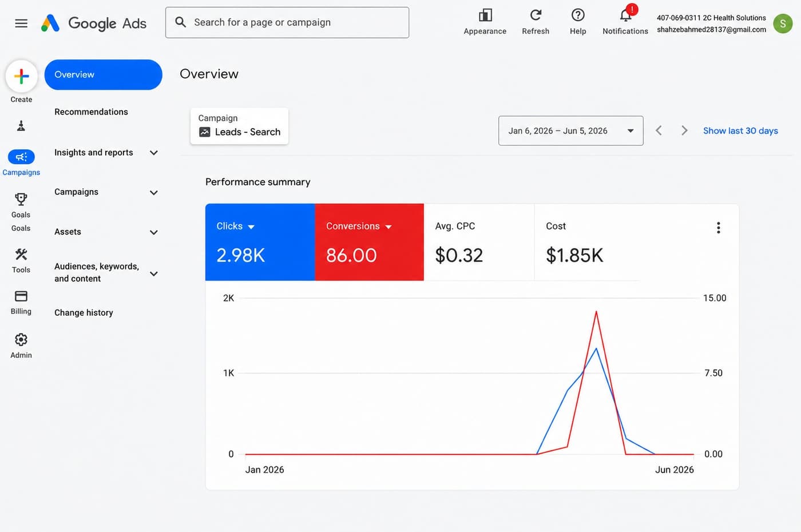Select the Campaigns megaphone icon
Screen dimensions: 801x532
21,157
